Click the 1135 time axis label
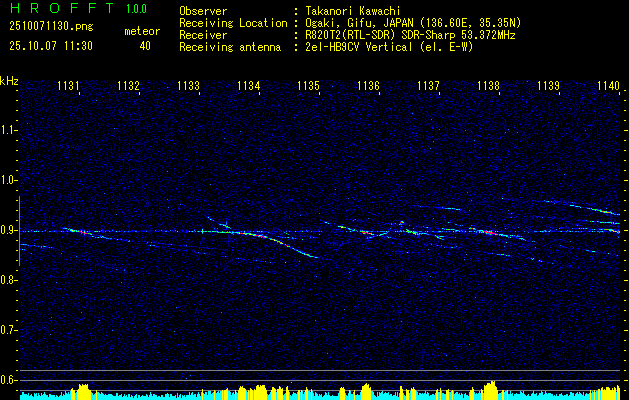This screenshot has height=400, width=629. [308, 86]
